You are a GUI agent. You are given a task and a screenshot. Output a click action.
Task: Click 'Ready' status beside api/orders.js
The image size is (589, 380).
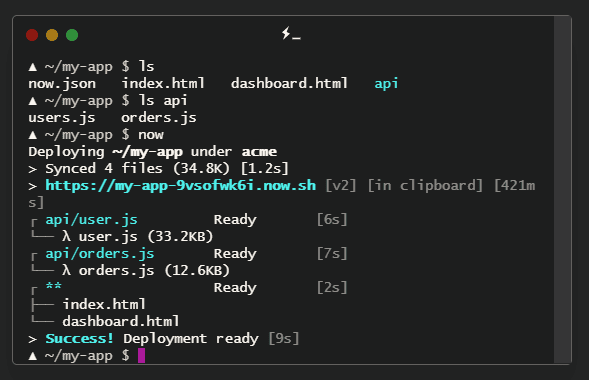coord(235,253)
